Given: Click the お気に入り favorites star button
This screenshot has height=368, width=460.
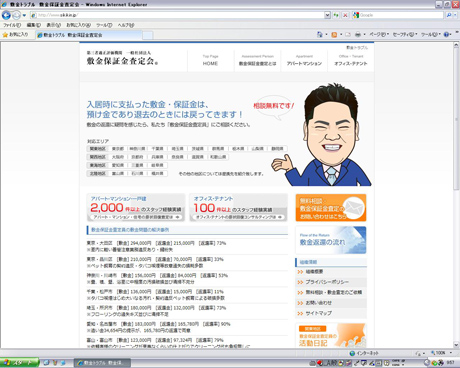Looking at the screenshot, I should coord(15,34).
